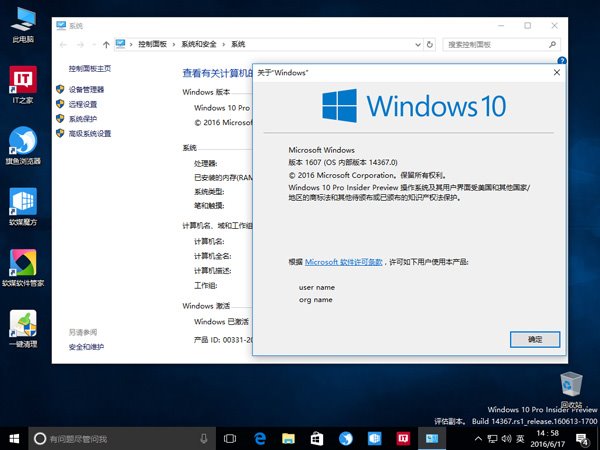Open the 软媒魔方 taskbar icon

374,439
